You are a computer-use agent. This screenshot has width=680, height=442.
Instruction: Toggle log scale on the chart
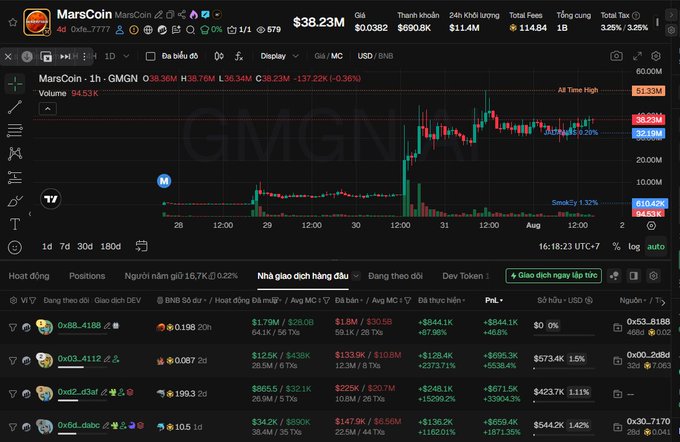pyautogui.click(x=634, y=246)
